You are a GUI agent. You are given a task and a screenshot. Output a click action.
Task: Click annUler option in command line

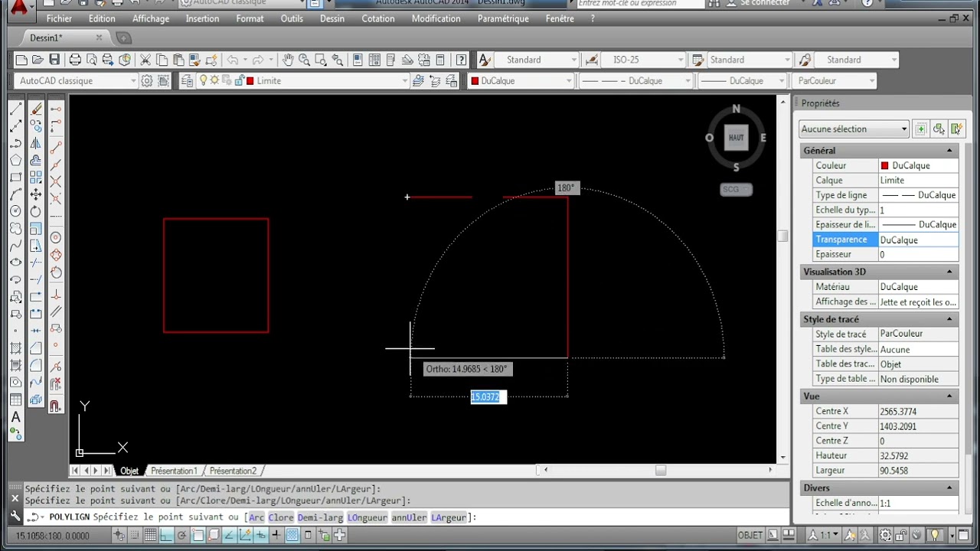click(410, 517)
